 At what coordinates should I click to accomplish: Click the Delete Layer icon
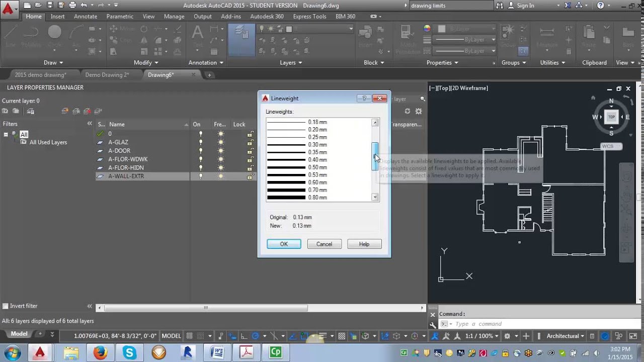(x=87, y=111)
